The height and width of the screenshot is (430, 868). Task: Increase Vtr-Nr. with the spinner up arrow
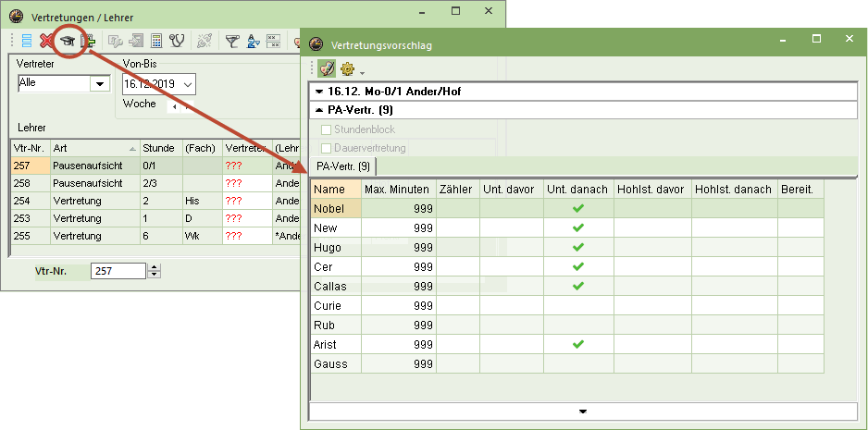click(x=155, y=267)
